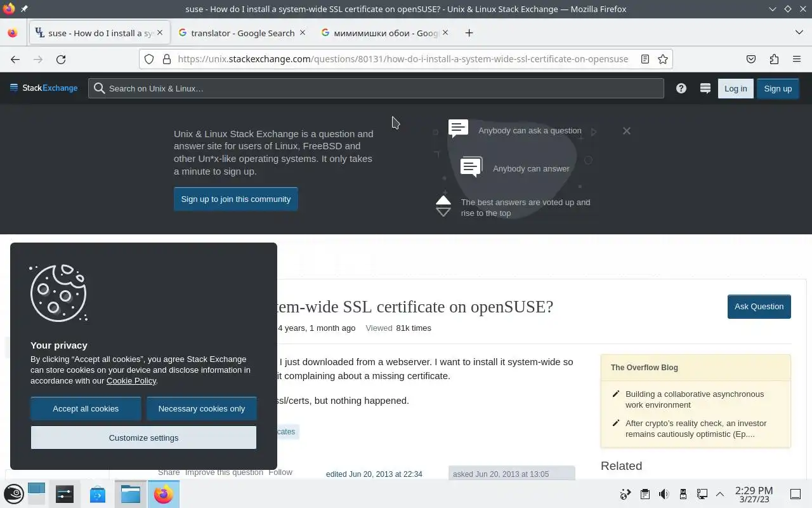Open the updates tray icon
The image size is (812, 508).
[625, 494]
